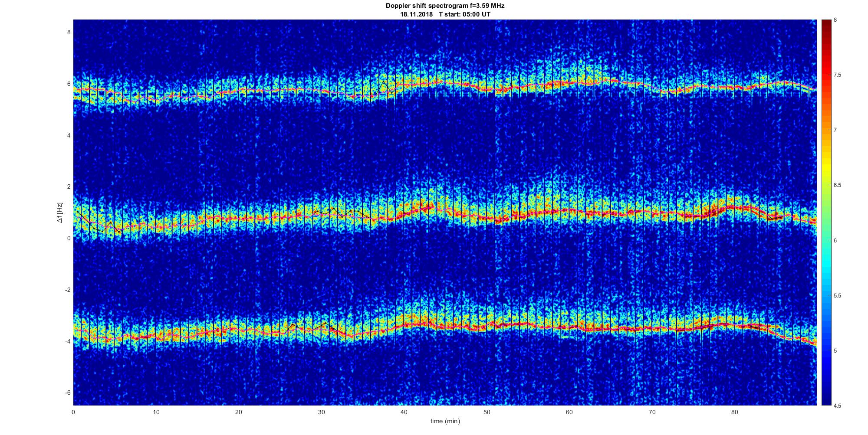The height and width of the screenshot is (435, 868).
Task: Click the colorbar at the yellow 6.5 level
Action: (x=826, y=185)
